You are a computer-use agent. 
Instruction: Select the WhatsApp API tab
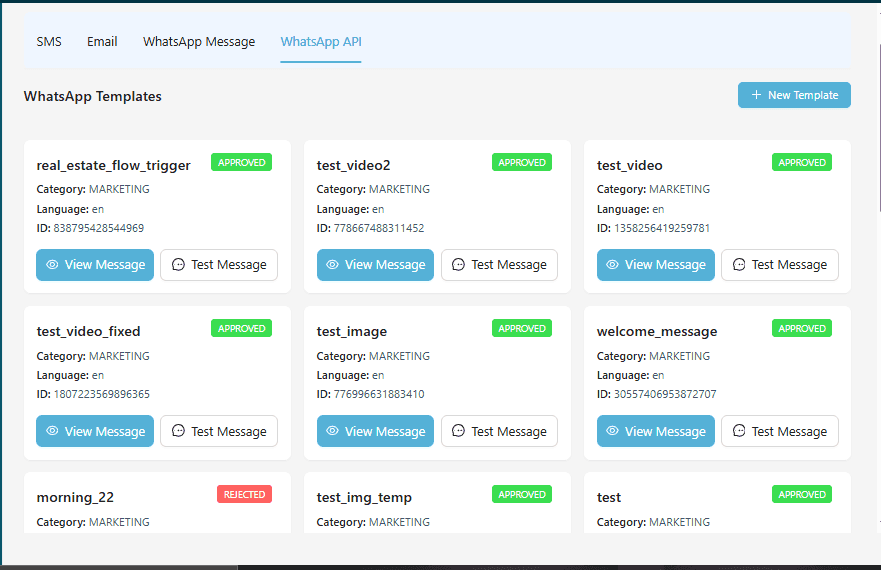tap(321, 42)
